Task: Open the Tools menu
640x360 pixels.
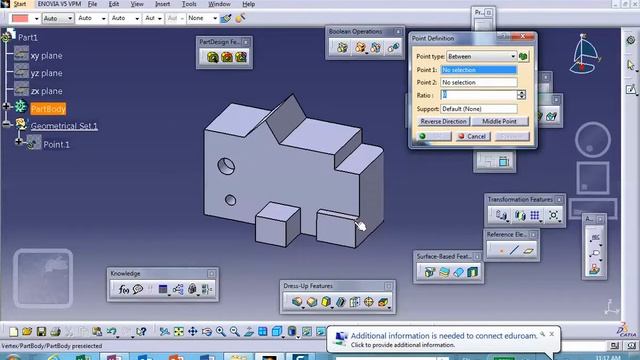Action: pos(189,4)
